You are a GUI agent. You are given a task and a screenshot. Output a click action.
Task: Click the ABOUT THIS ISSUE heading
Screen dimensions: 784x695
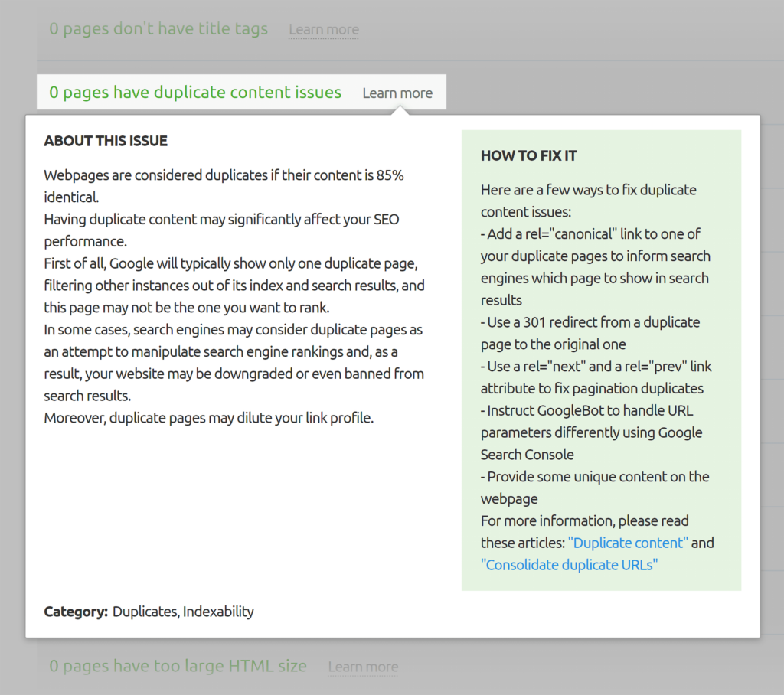(106, 141)
